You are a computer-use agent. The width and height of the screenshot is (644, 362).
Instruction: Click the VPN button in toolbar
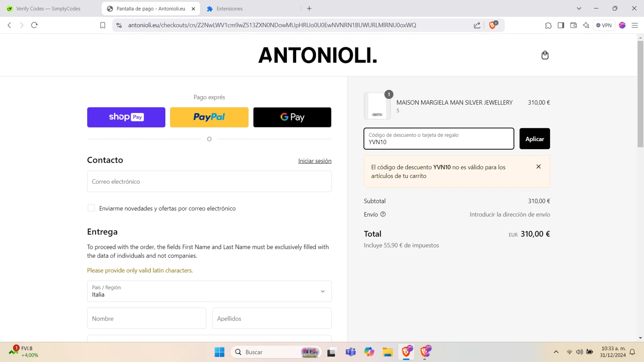pos(604,25)
